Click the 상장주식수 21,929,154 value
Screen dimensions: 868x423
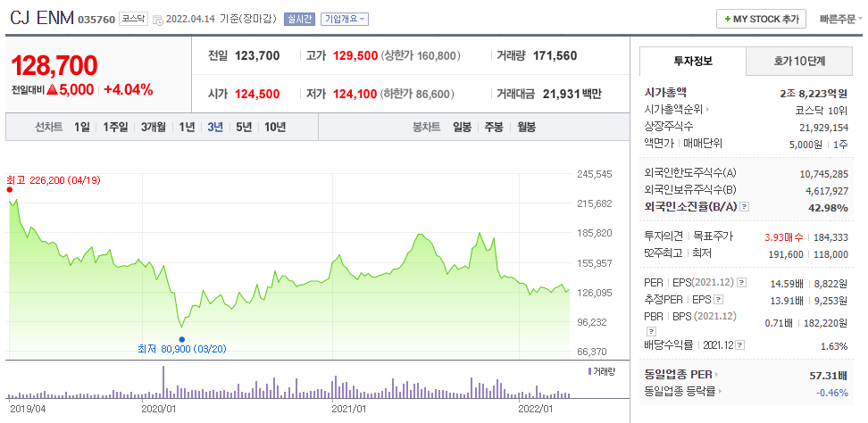coord(823,127)
